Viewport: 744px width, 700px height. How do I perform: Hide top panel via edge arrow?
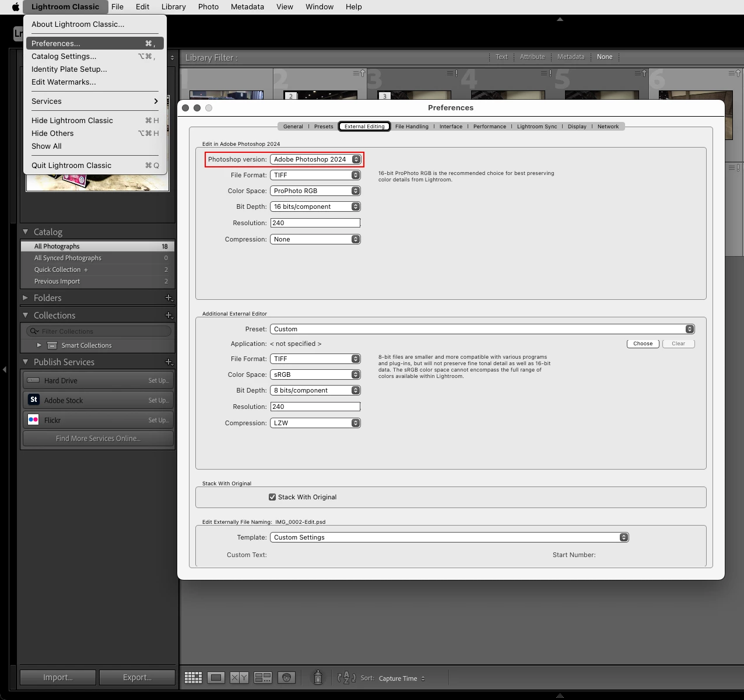pyautogui.click(x=560, y=19)
